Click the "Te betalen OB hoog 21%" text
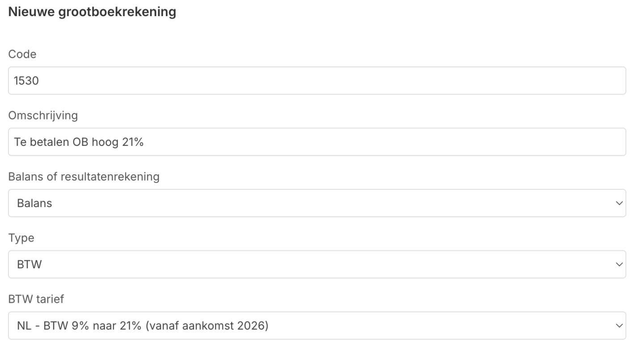Image resolution: width=644 pixels, height=361 pixels. point(79,142)
